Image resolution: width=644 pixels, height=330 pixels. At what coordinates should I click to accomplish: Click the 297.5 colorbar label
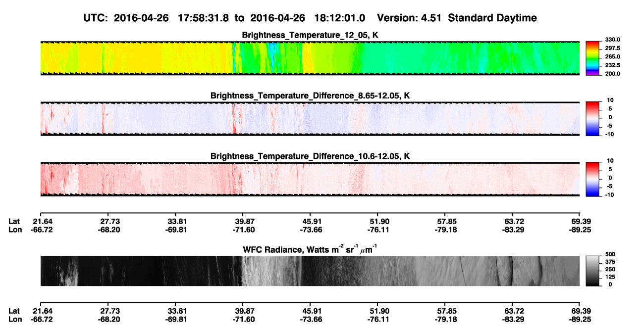tap(612, 48)
